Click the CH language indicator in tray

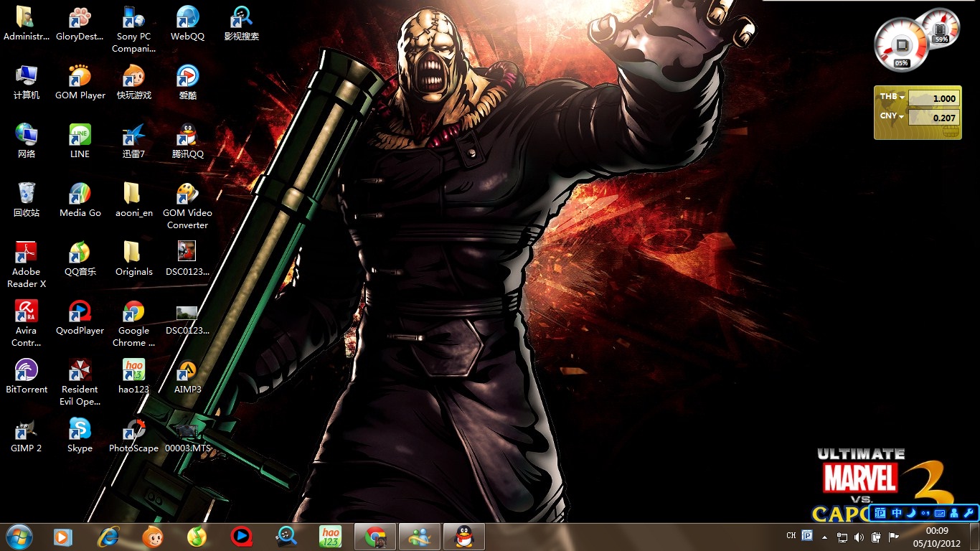point(791,536)
